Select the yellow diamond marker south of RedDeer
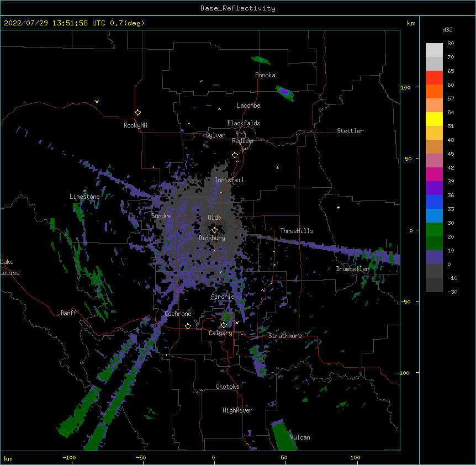 [x=235, y=155]
